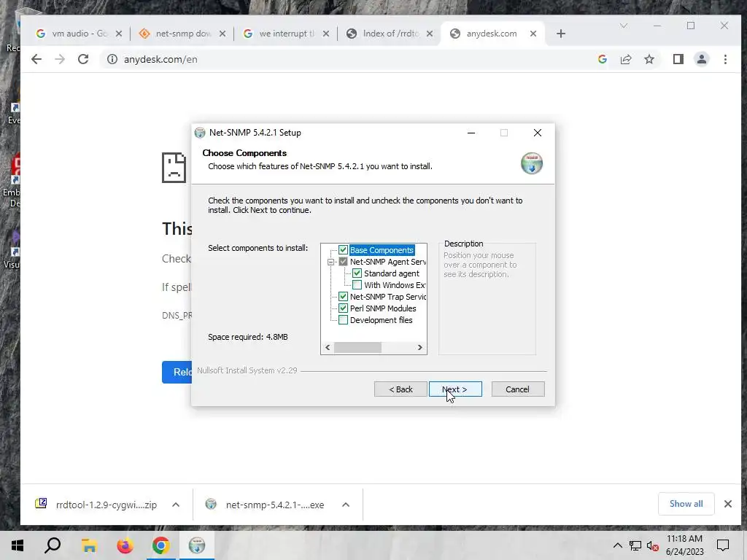Enable Development files checkbox
This screenshot has width=747, height=560.
pyautogui.click(x=343, y=320)
